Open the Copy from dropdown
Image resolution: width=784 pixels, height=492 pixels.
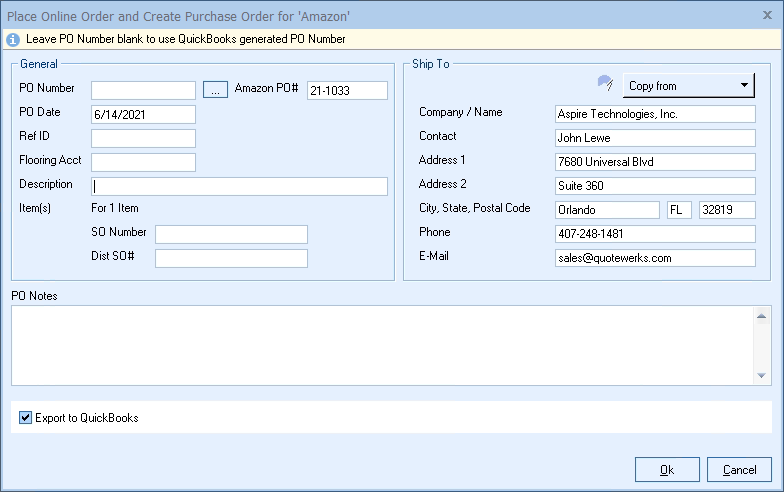[689, 86]
